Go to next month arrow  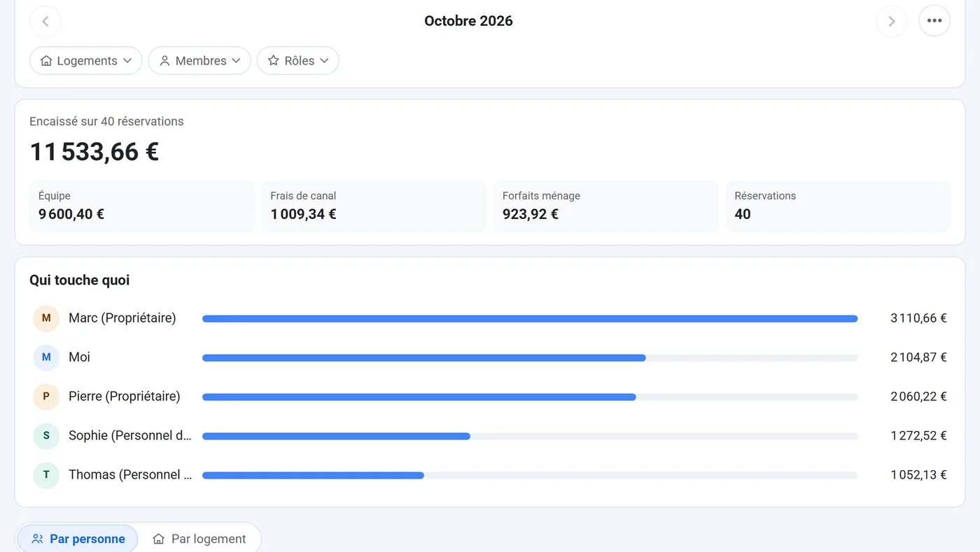pos(892,21)
